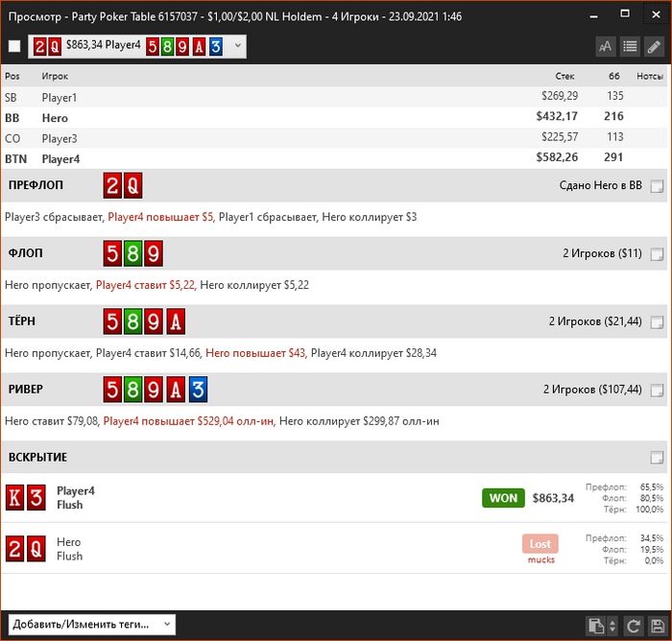Viewport: 672px width, 641px height.
Task: Select the Hero row in BB
Action: tap(334, 117)
